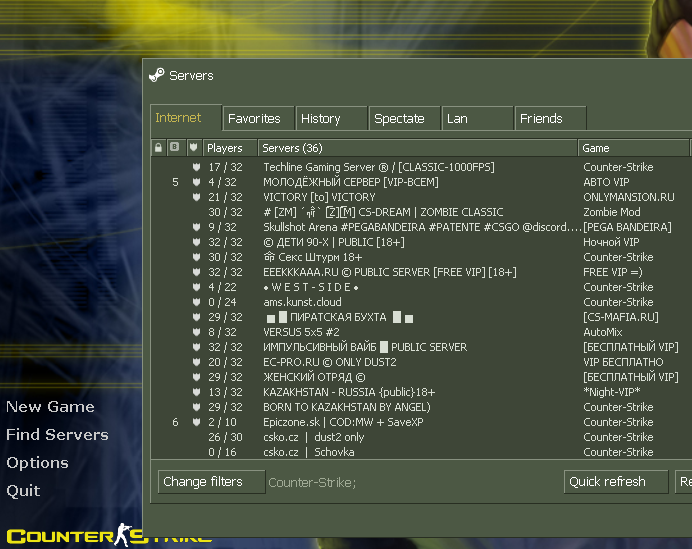Image resolution: width=692 pixels, height=549 pixels.
Task: Sort by bot column icon
Action: (x=175, y=147)
